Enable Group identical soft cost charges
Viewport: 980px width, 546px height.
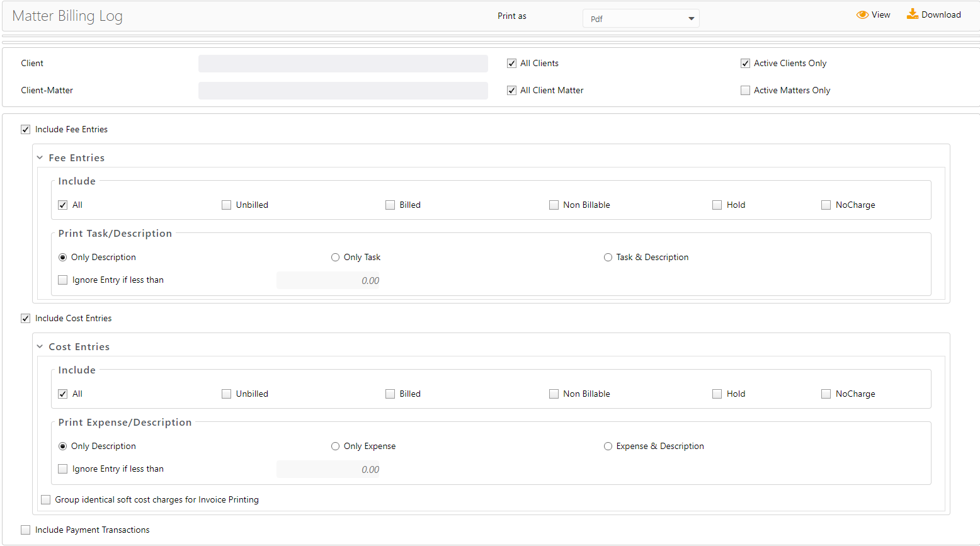click(x=46, y=500)
